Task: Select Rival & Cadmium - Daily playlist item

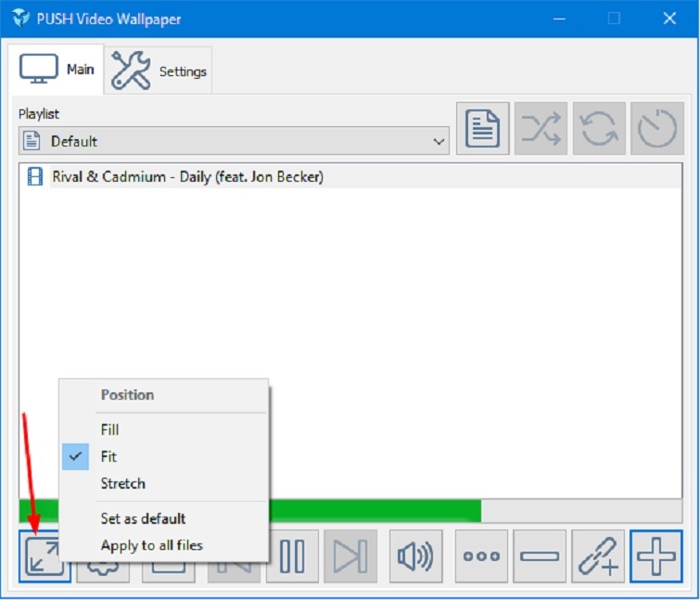Action: (187, 176)
